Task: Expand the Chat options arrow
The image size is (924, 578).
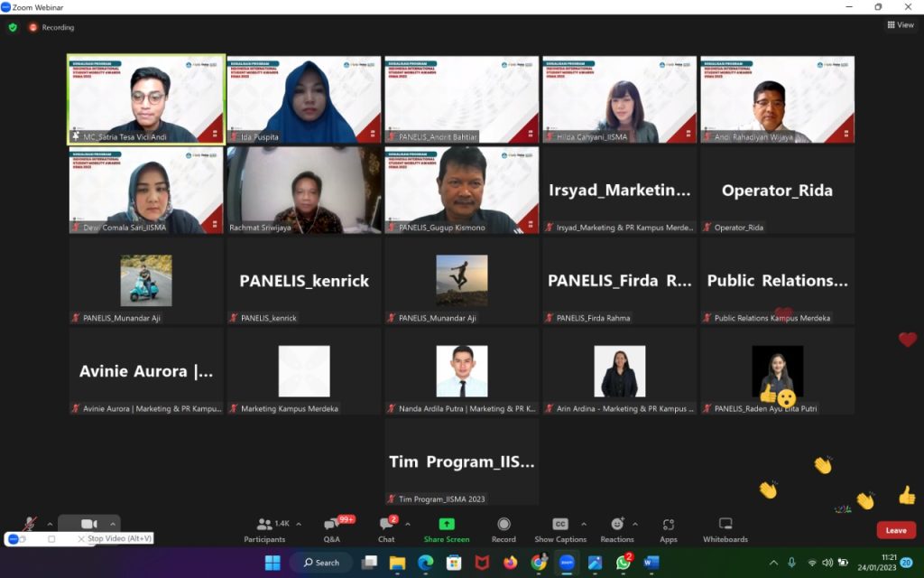Action: pyautogui.click(x=408, y=524)
